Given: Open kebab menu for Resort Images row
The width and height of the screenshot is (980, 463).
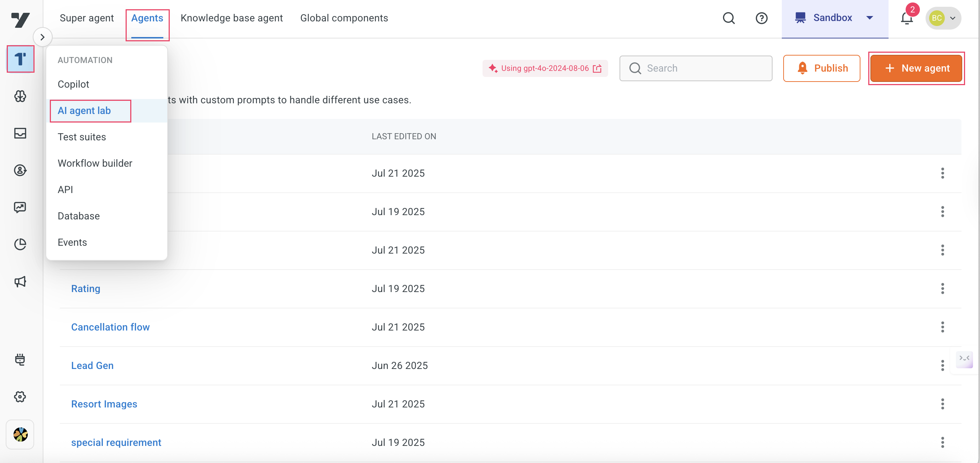Looking at the screenshot, I should 942,404.
